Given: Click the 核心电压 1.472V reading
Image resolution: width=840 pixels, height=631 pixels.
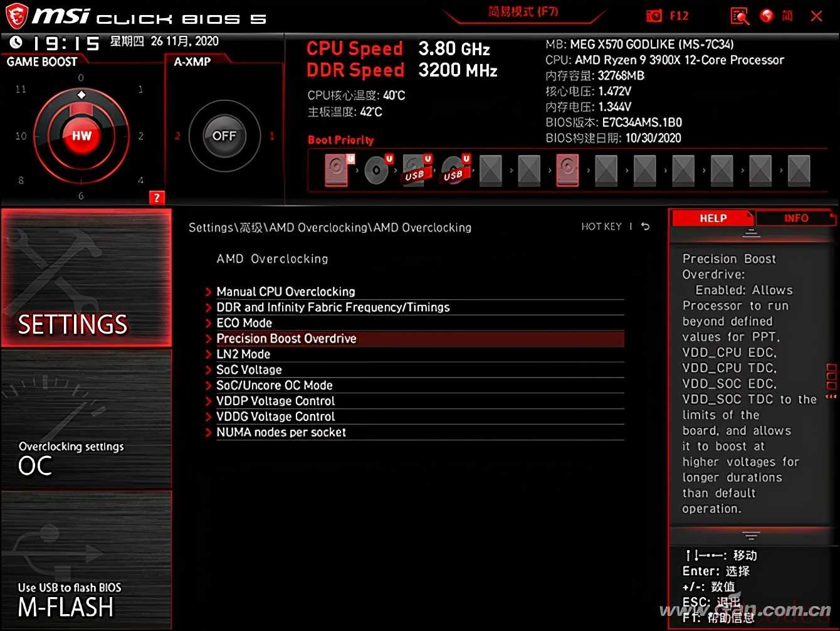Looking at the screenshot, I should pos(588,92).
